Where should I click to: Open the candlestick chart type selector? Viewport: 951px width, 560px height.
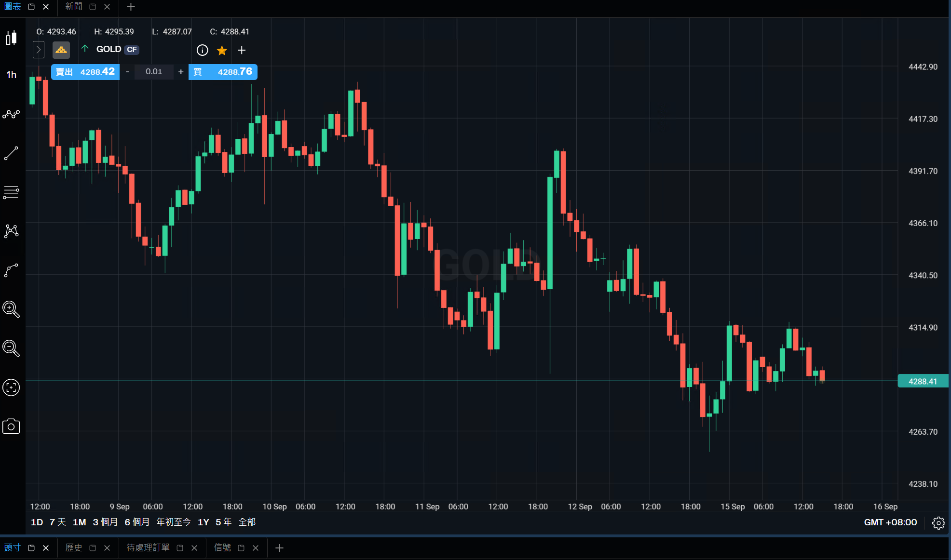pyautogui.click(x=11, y=38)
